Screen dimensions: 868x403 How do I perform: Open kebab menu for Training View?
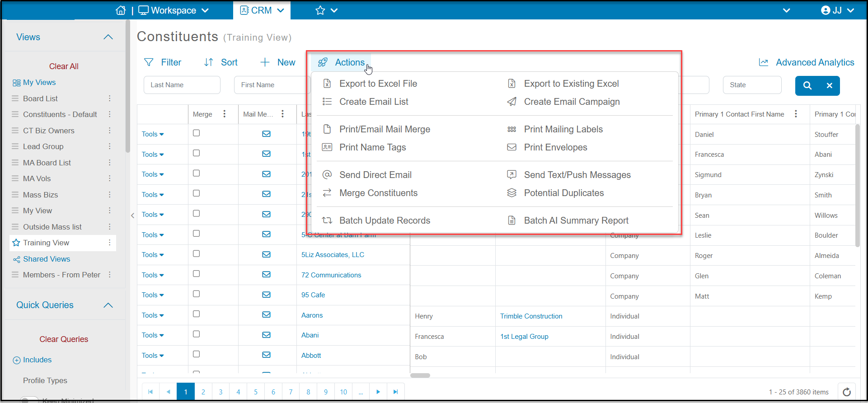pos(109,243)
